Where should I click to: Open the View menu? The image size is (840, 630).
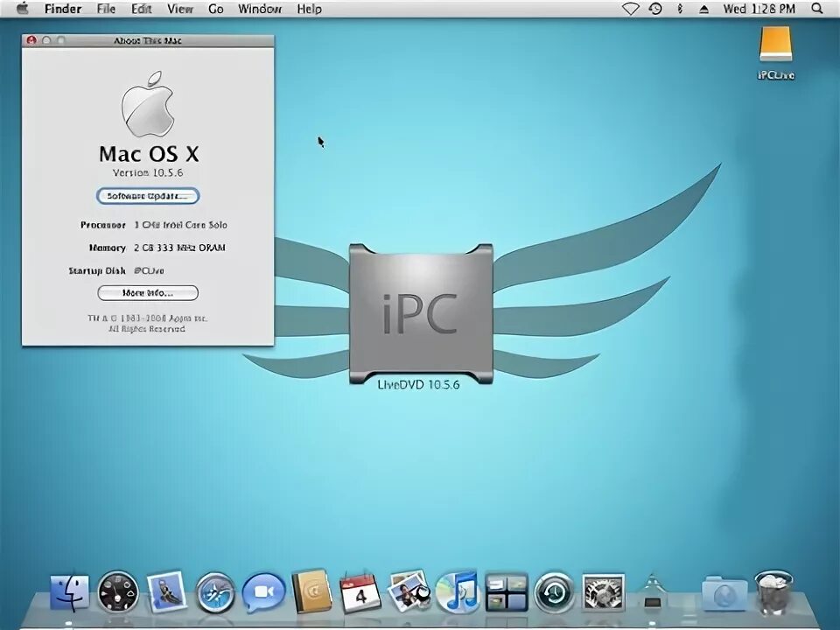[180, 9]
